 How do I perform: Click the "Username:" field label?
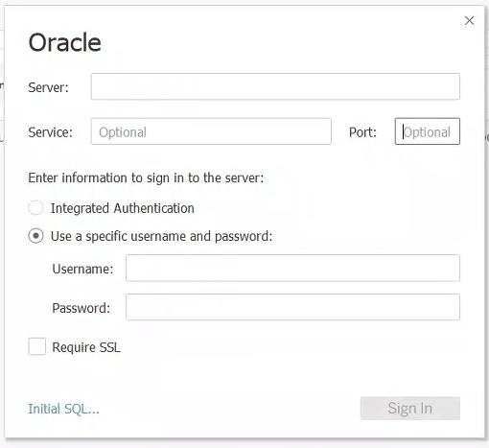(x=82, y=269)
